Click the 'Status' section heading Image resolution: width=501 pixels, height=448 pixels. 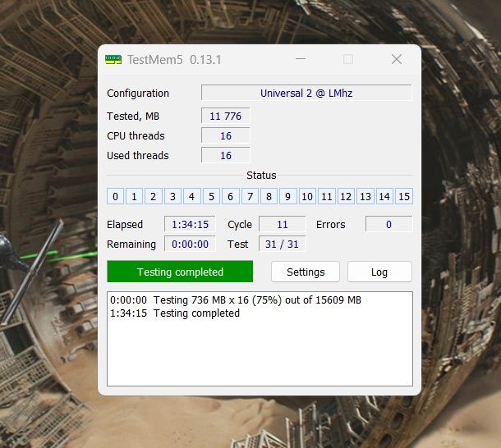click(x=261, y=176)
